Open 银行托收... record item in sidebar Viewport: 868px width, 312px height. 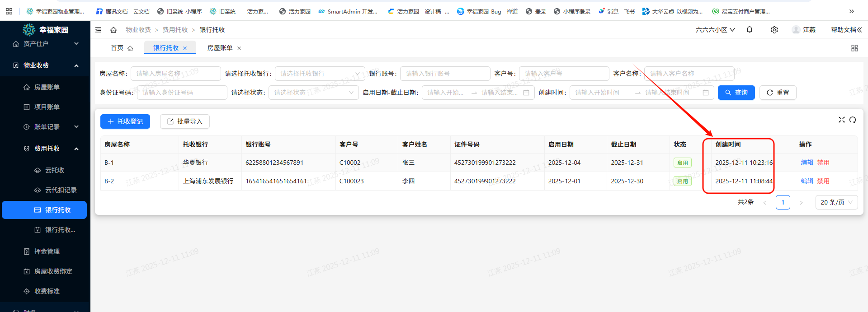click(45, 230)
